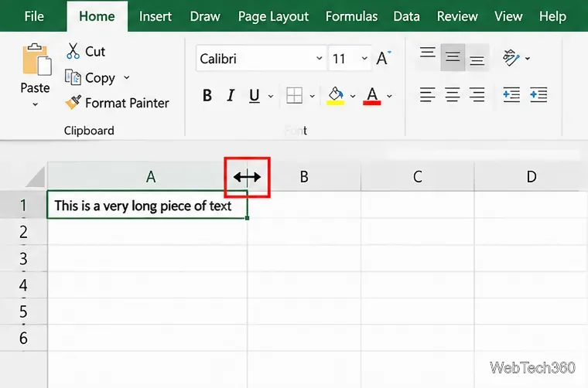Open the Data tab

point(406,16)
